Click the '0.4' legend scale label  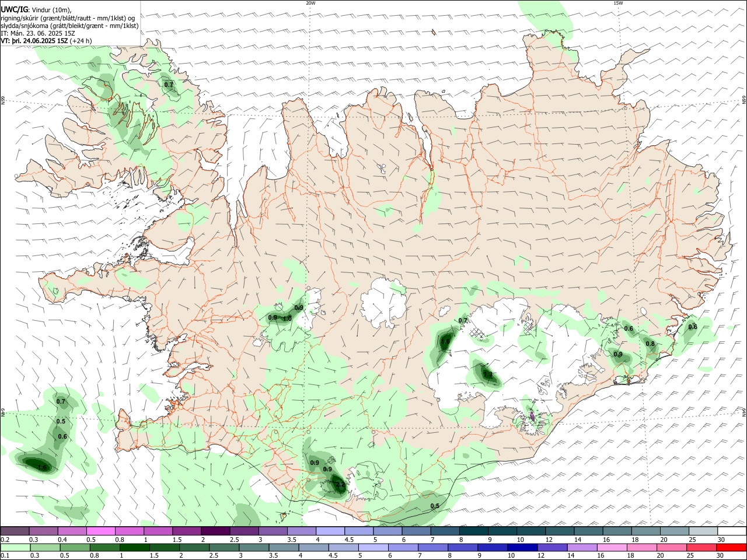62,540
